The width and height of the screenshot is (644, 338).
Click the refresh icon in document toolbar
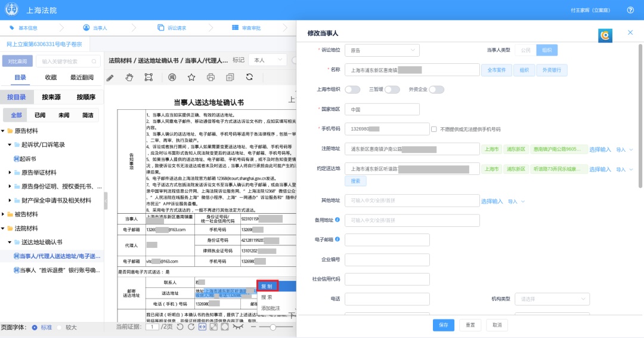coord(249,78)
